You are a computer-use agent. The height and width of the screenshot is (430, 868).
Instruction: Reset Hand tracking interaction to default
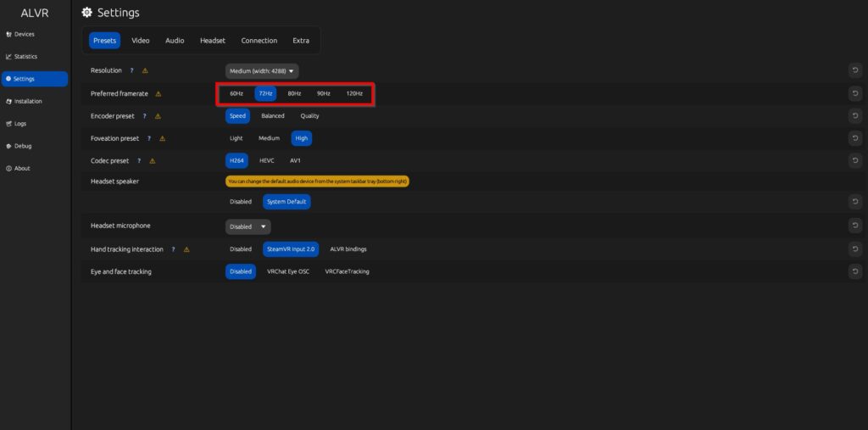tap(855, 249)
